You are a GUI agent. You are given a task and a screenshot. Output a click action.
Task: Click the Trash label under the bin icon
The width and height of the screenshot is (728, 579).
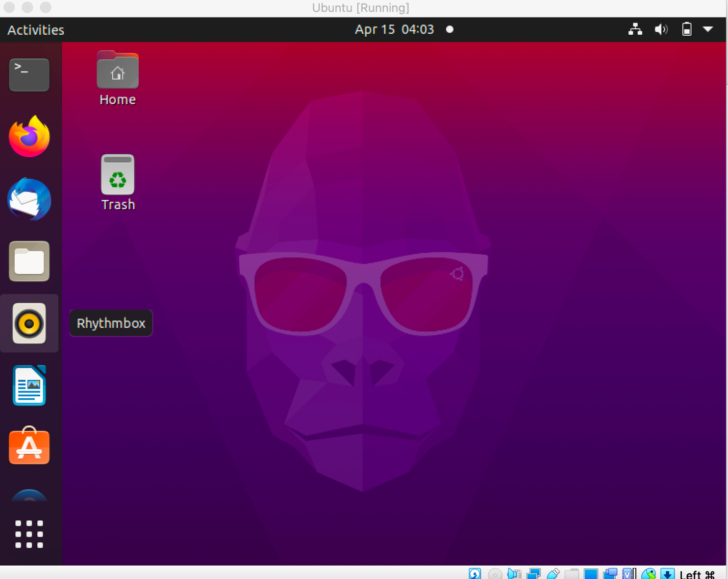(x=118, y=205)
